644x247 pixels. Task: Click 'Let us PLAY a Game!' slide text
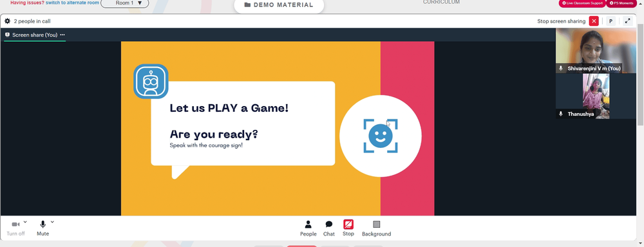pos(229,108)
